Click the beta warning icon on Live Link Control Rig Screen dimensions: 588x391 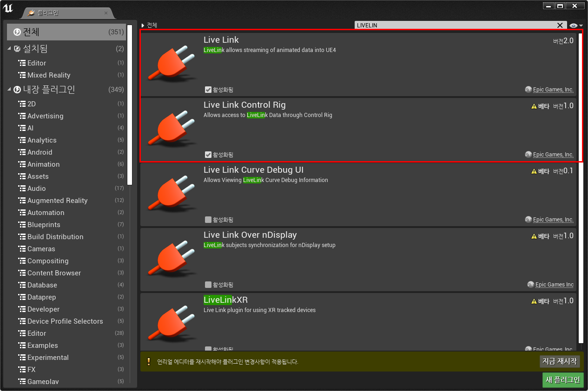(534, 106)
